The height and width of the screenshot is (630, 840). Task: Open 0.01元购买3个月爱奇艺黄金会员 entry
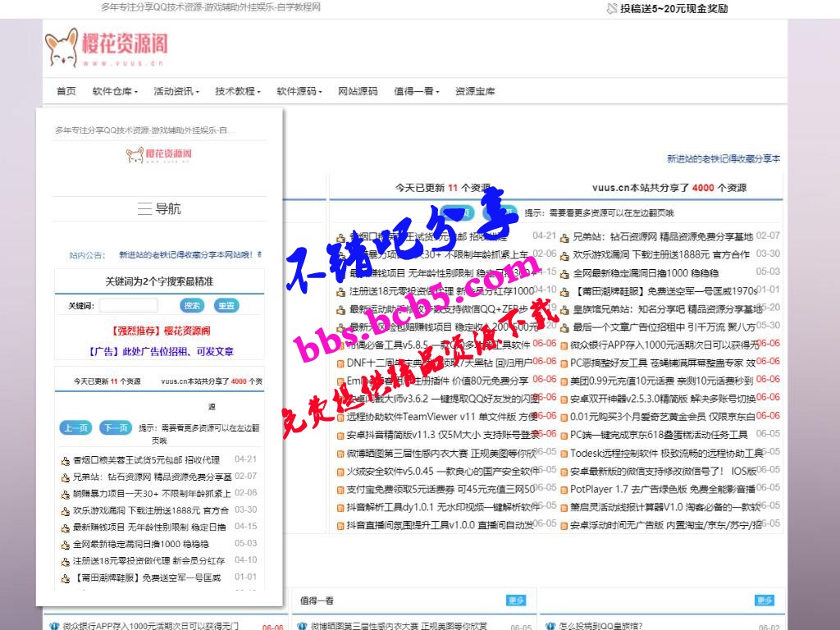click(663, 416)
